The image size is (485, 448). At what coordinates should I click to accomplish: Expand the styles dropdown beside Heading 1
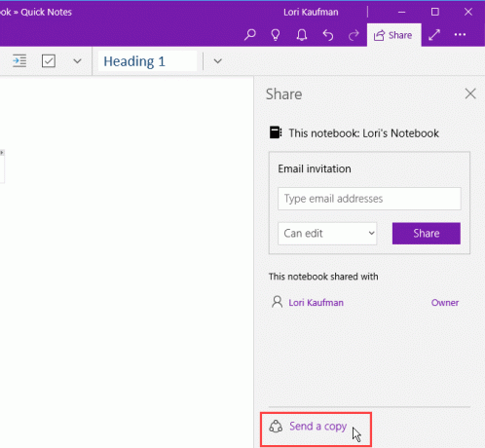[x=218, y=61]
